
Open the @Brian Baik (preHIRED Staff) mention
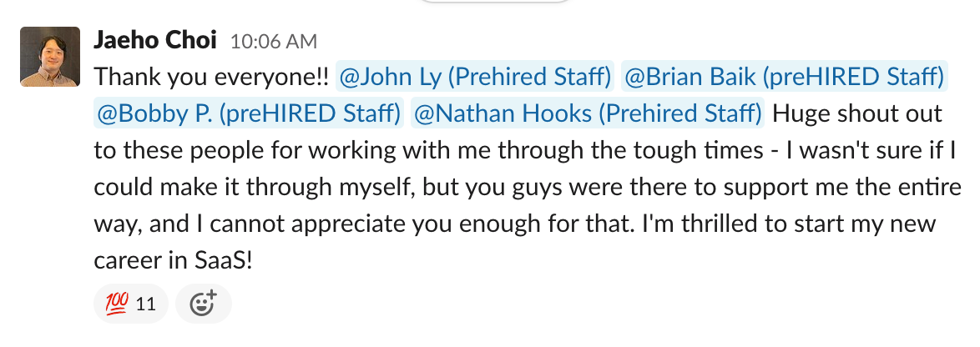point(785,77)
